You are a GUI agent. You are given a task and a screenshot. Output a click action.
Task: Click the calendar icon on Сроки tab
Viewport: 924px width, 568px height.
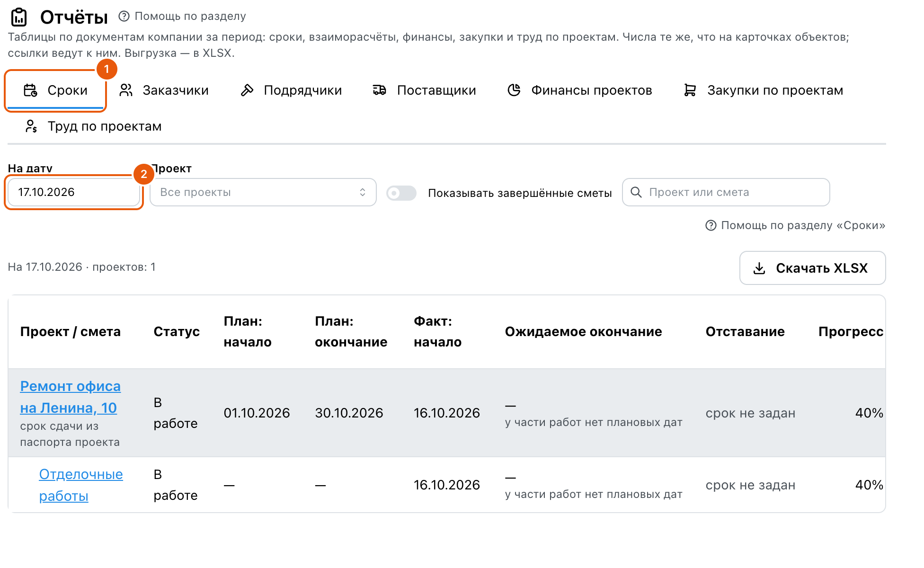pyautogui.click(x=30, y=90)
